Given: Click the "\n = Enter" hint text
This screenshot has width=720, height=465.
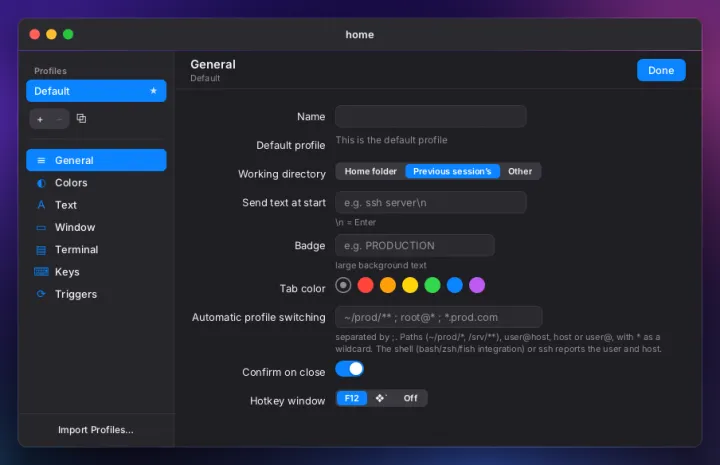Looking at the screenshot, I should click(x=355, y=223).
